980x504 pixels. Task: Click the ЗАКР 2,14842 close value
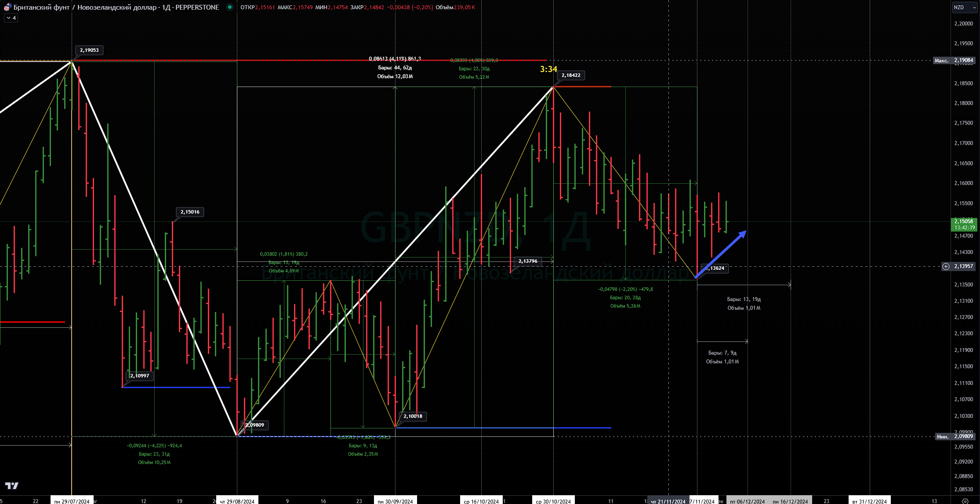367,7
